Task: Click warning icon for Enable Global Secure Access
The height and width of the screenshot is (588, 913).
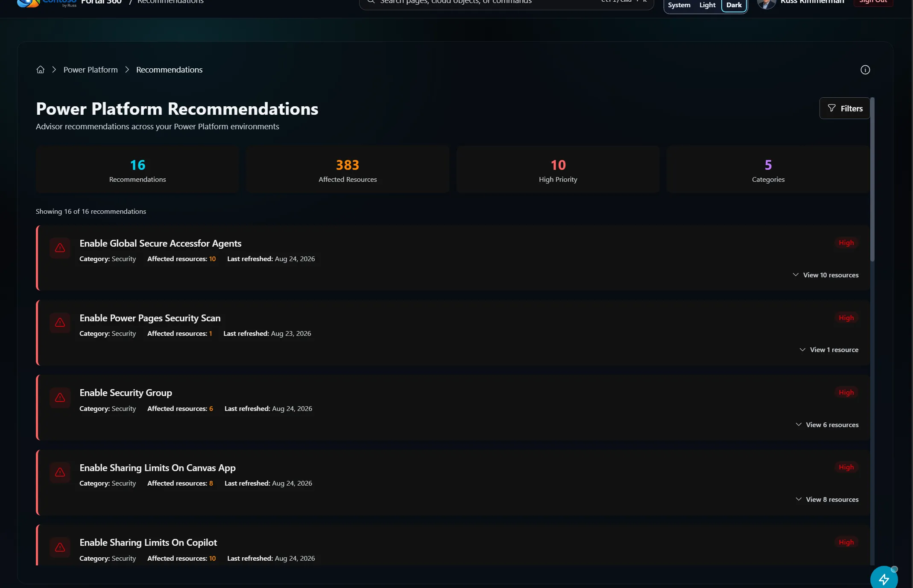Action: tap(60, 248)
